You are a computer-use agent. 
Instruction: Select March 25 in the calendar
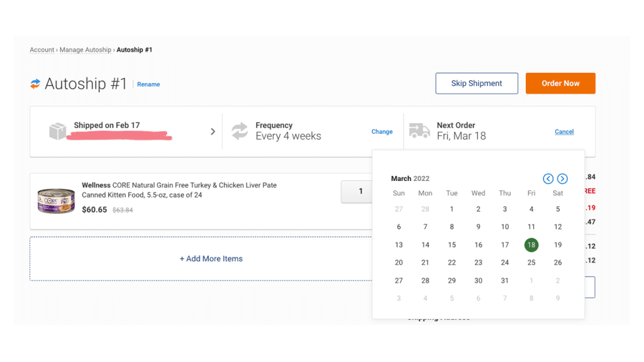pyautogui.click(x=531, y=262)
